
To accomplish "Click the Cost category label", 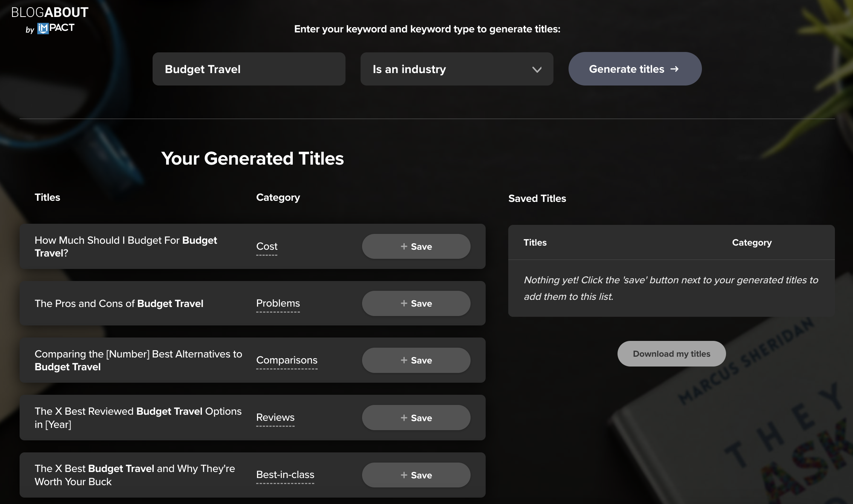I will coord(266,246).
